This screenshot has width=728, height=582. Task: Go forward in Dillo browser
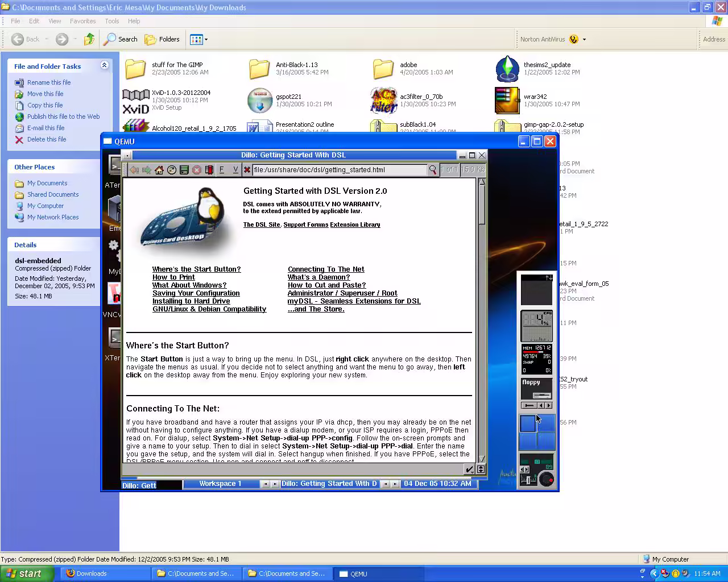[147, 170]
